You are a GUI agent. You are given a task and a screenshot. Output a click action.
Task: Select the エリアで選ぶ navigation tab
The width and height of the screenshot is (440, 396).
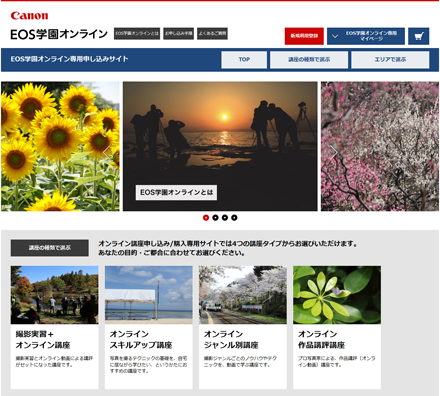(x=390, y=60)
